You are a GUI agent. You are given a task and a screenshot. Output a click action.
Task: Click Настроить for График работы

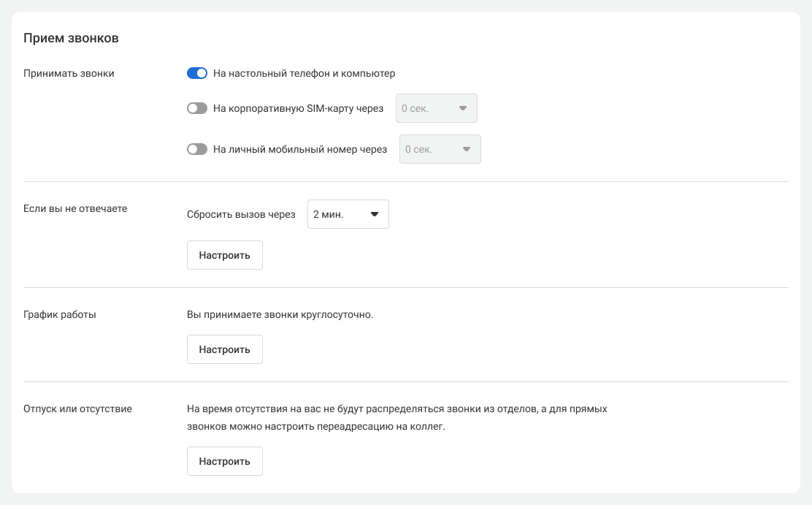pyautogui.click(x=224, y=349)
